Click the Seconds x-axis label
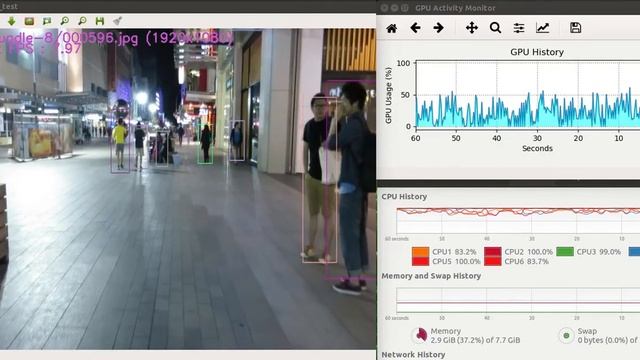 537,149
